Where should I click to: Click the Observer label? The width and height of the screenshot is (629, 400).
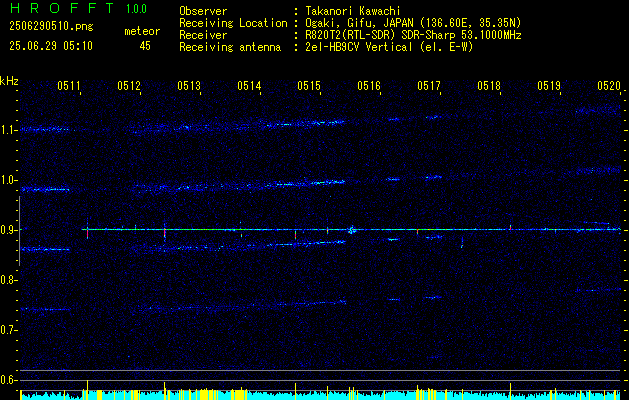click(203, 11)
